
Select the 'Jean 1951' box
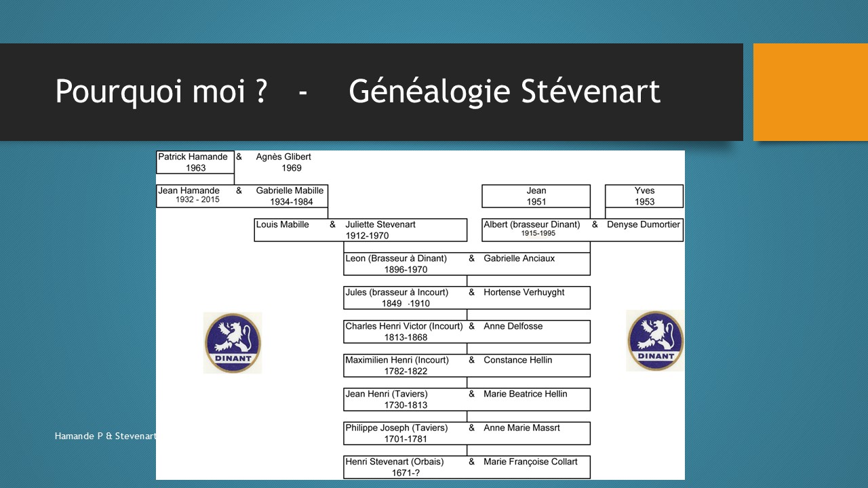(536, 196)
